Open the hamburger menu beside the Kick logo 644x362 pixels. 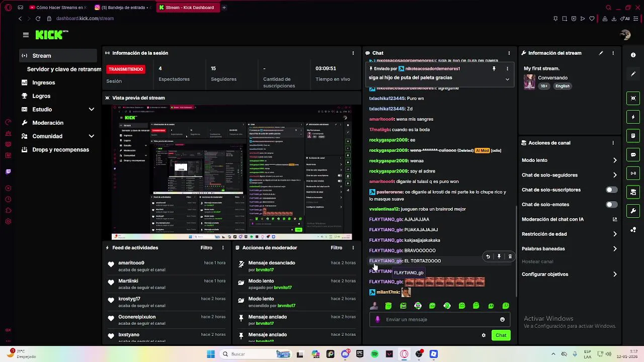pyautogui.click(x=26, y=35)
